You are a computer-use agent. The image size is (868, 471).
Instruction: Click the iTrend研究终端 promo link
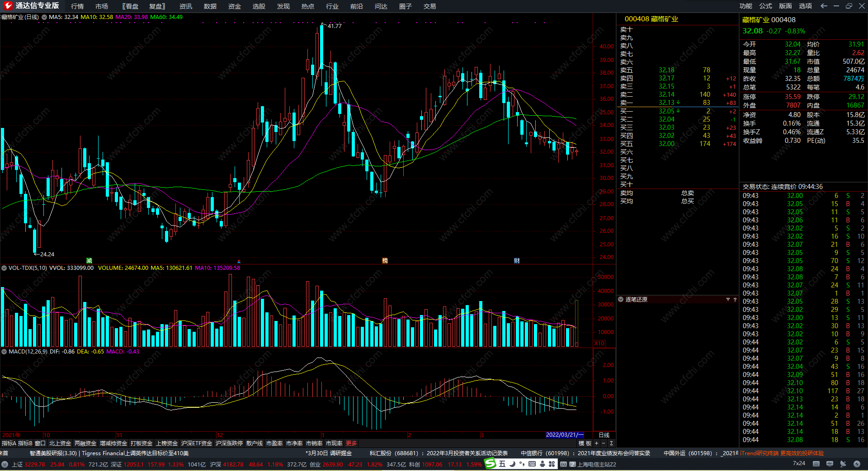(782, 453)
